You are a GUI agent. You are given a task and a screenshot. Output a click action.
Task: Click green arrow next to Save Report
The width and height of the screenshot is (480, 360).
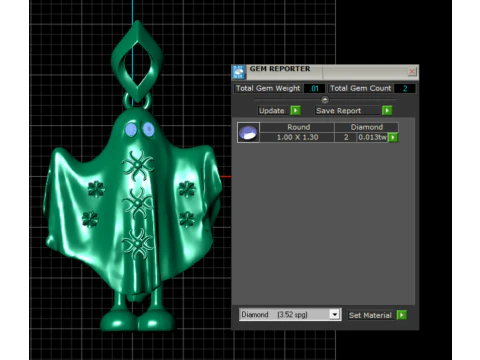387,110
